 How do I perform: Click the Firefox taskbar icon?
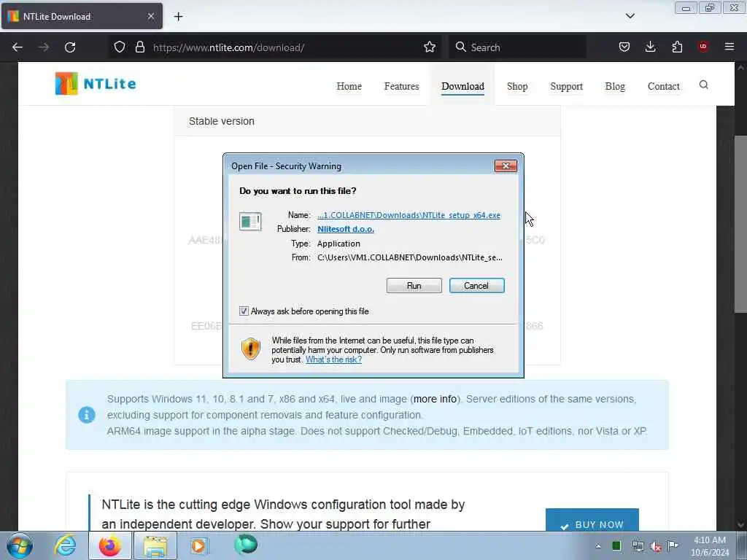109,545
